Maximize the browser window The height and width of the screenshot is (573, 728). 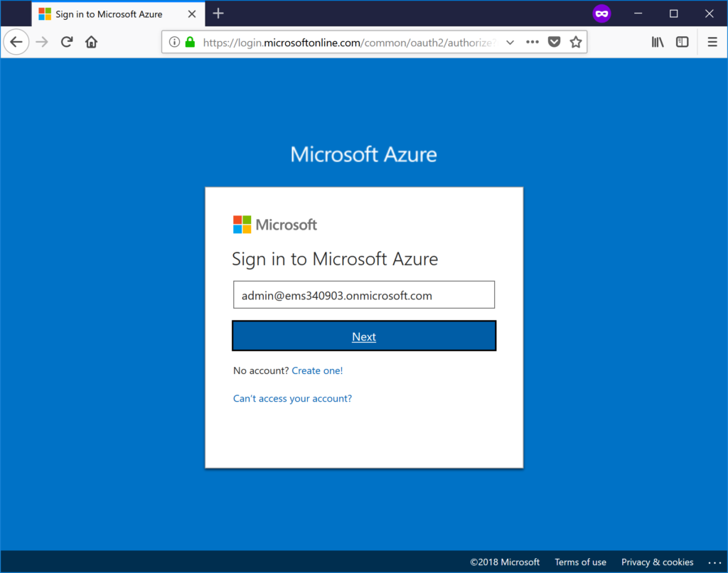[x=674, y=14]
